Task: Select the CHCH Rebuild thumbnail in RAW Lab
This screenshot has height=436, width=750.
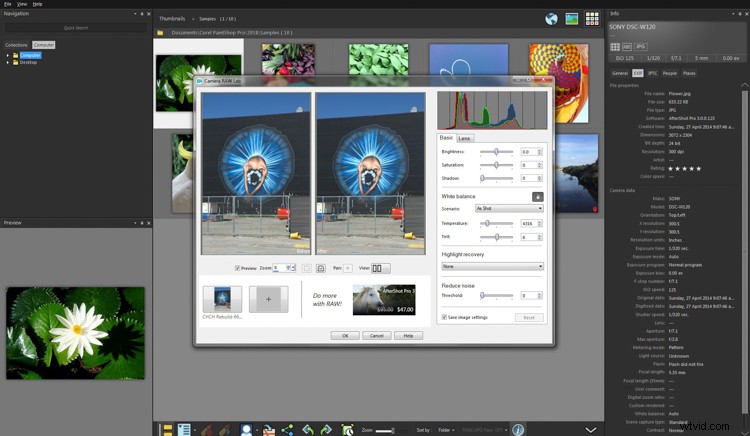Action: pos(222,299)
